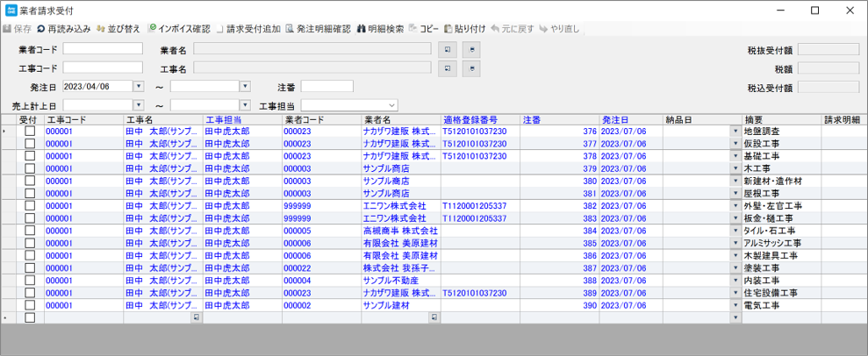The height and width of the screenshot is (356, 868).
Task: Click the 貼り付け paste toolbar icon
Action: (449, 29)
